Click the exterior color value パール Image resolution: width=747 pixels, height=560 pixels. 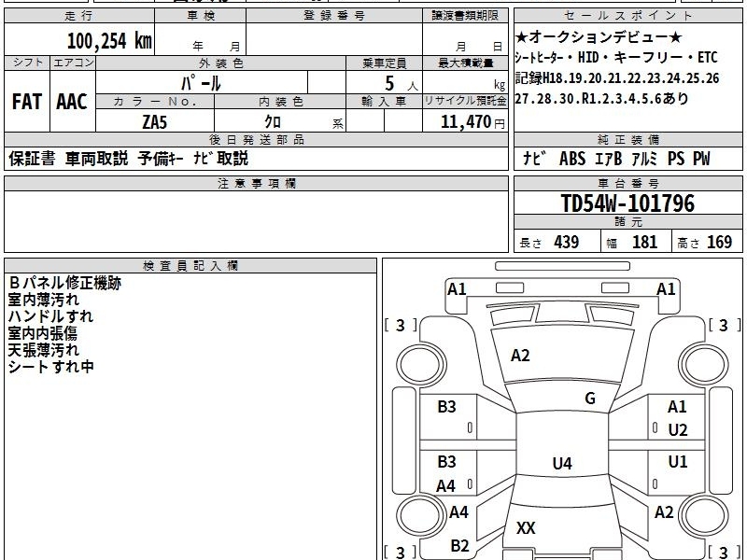pos(201,83)
